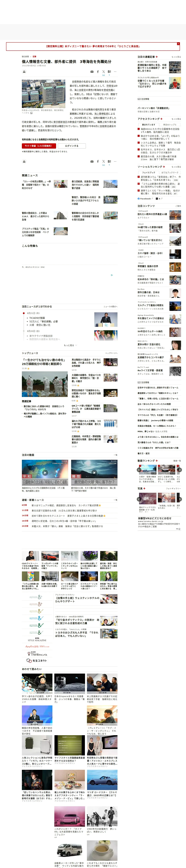
Task: Open the lower three-dots share menu
Action: (115, 161)
